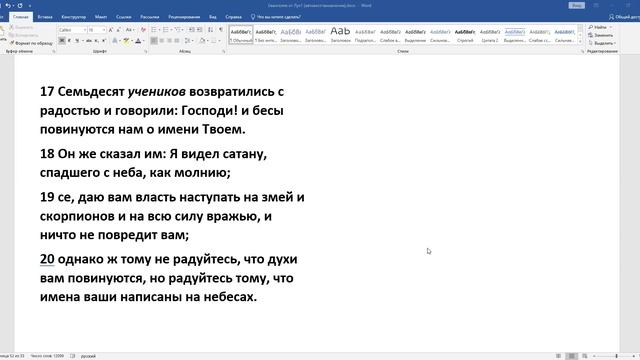The height and width of the screenshot is (360, 640).
Task: Decrease paragraph indent
Action: tap(191, 30)
